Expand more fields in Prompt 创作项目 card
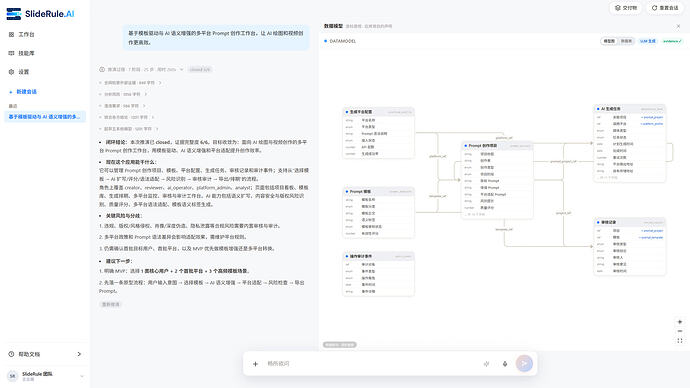The width and height of the screenshot is (690, 388). click(475, 214)
